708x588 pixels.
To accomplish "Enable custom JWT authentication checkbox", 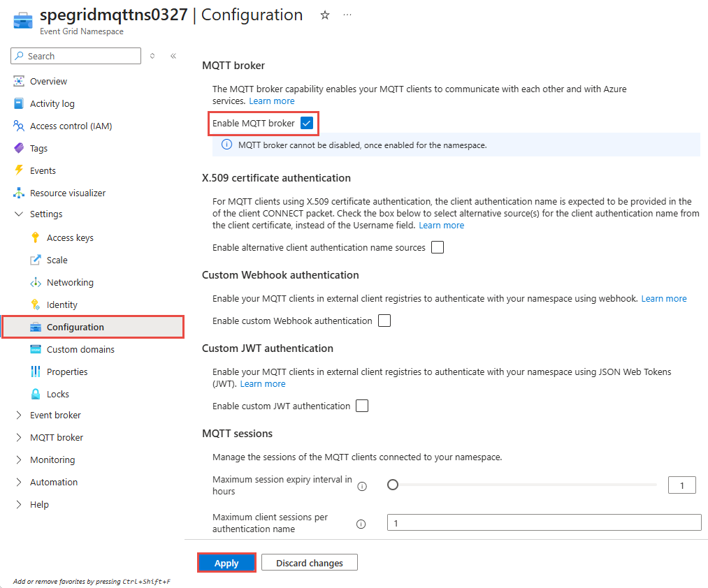I will tap(361, 406).
